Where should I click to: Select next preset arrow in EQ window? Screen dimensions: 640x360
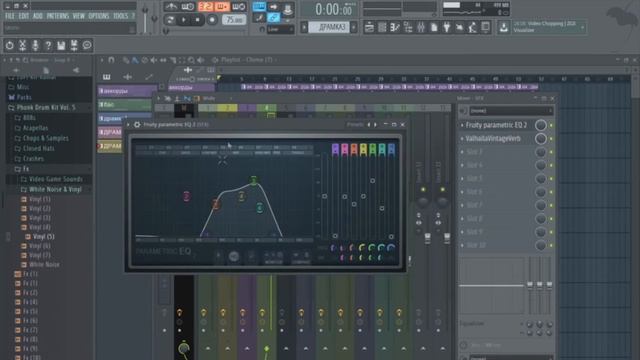click(376, 124)
